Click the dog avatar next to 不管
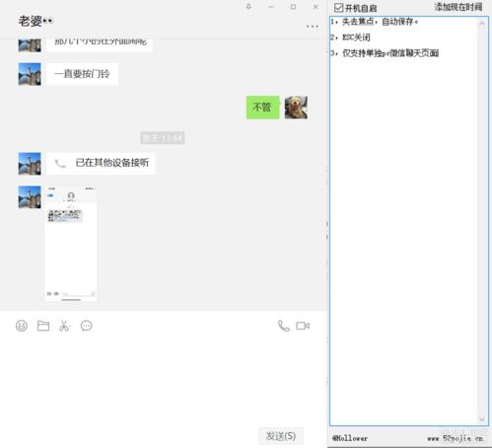 click(296, 108)
